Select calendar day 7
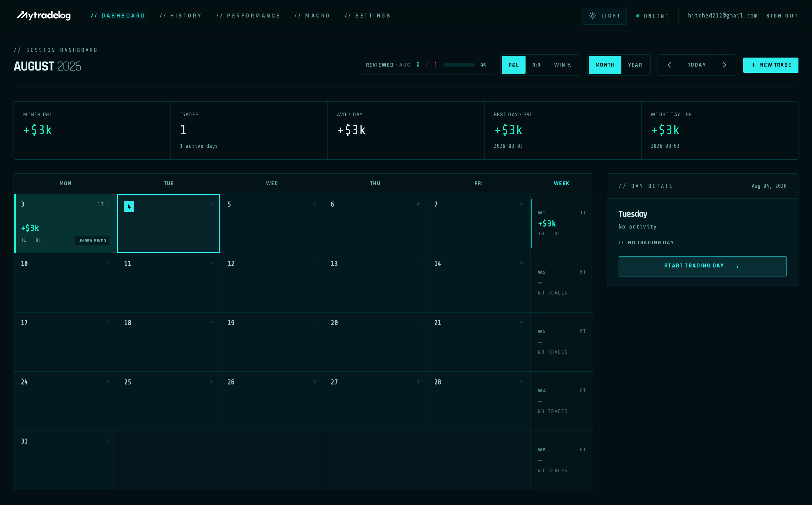The height and width of the screenshot is (505, 812). 478,223
